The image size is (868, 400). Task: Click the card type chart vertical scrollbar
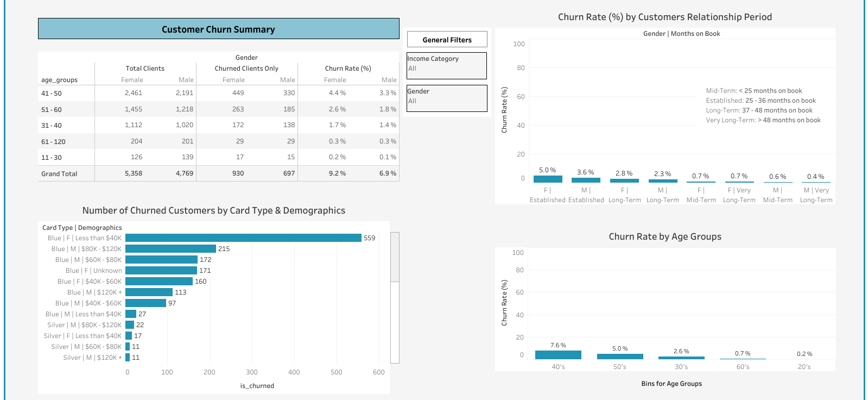coord(395,297)
